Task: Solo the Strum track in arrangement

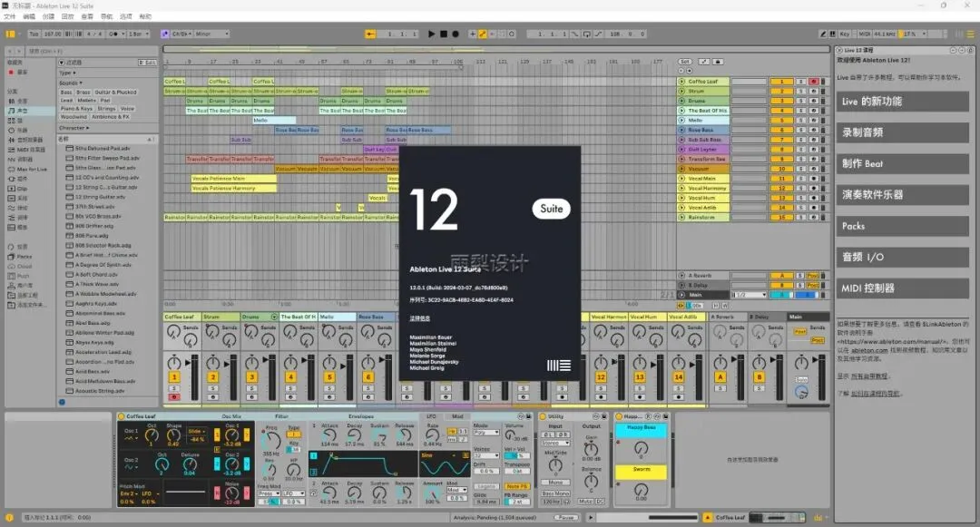Action: 800,92
